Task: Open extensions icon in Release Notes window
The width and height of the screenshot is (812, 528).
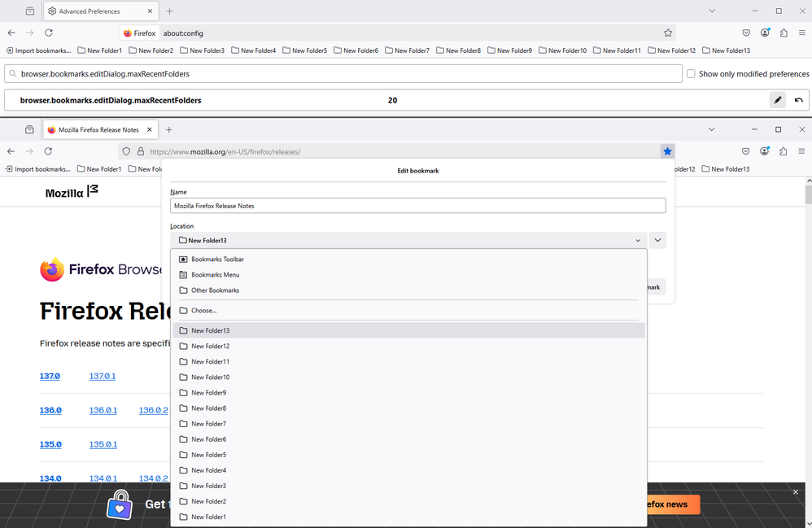Action: pyautogui.click(x=783, y=151)
